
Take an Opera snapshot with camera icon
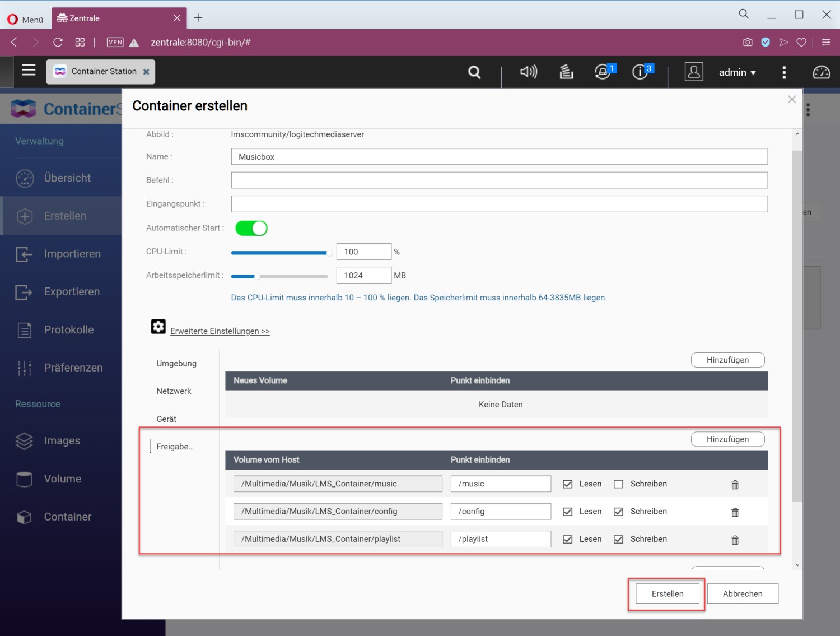[748, 42]
